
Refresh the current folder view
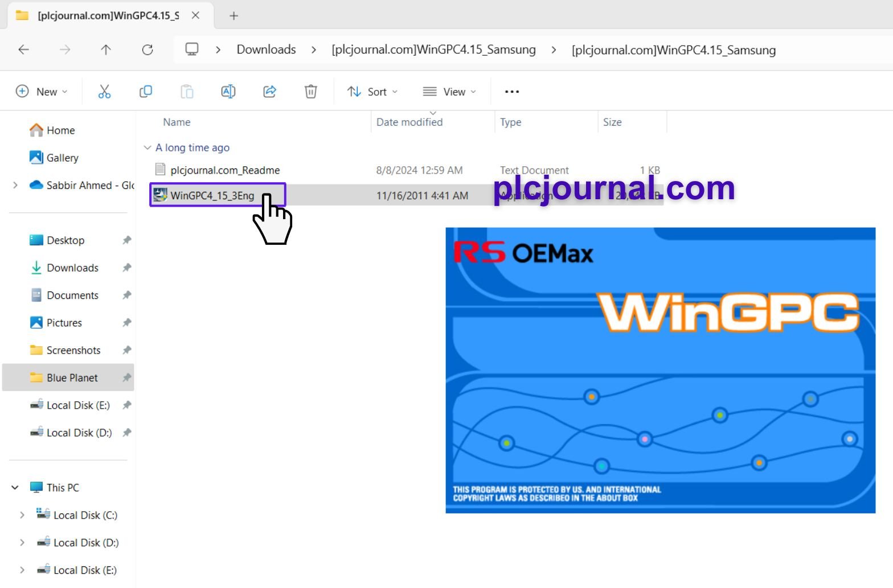pyautogui.click(x=148, y=50)
